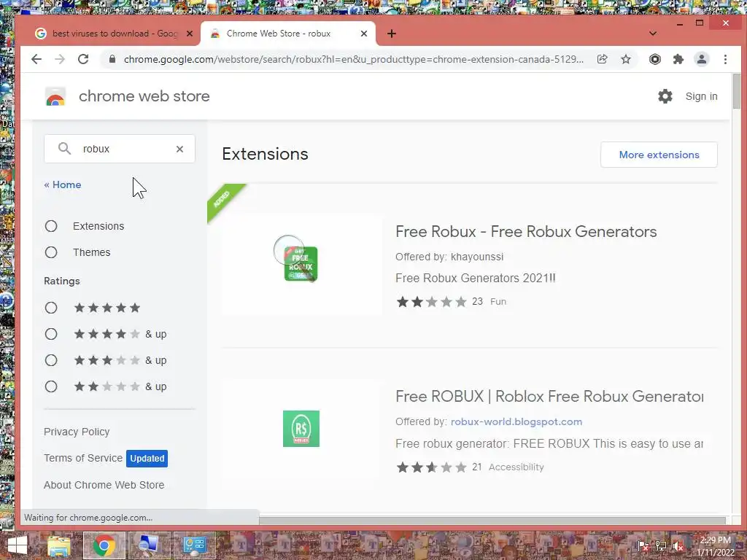
Task: Click the vertical page scrollbar
Action: 737,91
